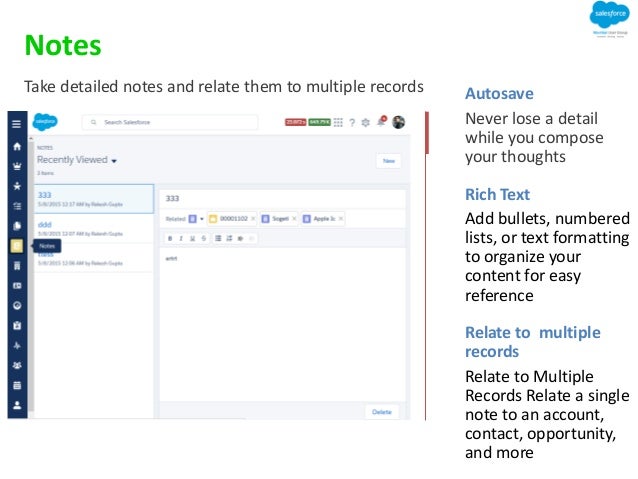
Task: Create a New note
Action: click(x=389, y=161)
